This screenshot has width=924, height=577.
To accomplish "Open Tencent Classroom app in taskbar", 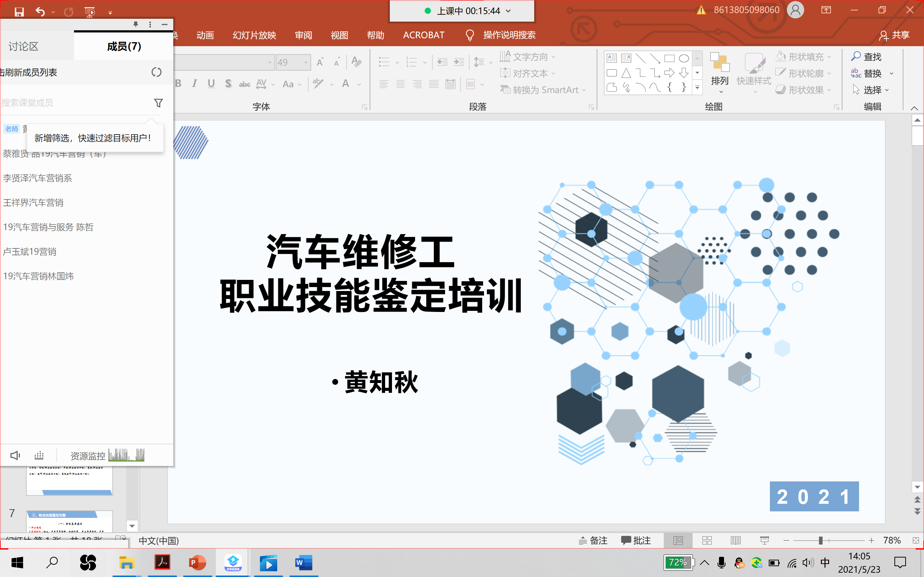I will click(x=232, y=563).
